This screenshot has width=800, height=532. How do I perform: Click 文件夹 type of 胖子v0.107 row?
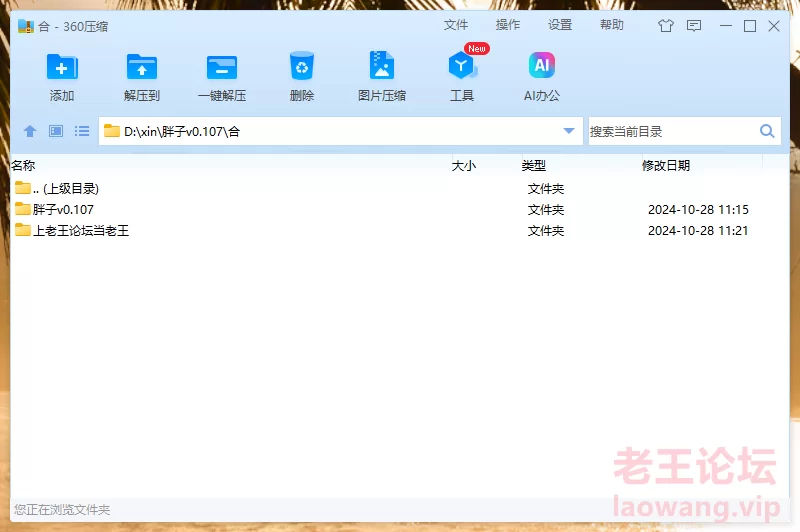tap(545, 210)
